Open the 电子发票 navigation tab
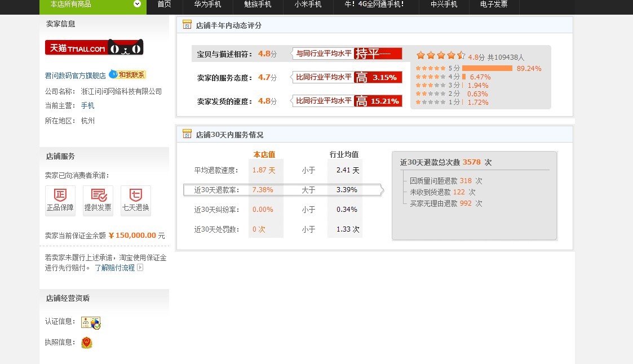Screen dimensions: 633x364 point(494,5)
